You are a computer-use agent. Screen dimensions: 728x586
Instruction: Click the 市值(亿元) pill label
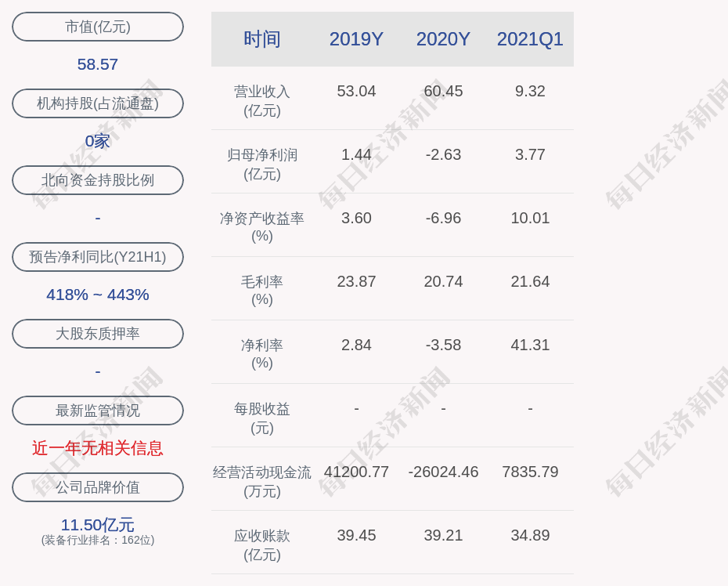98,27
